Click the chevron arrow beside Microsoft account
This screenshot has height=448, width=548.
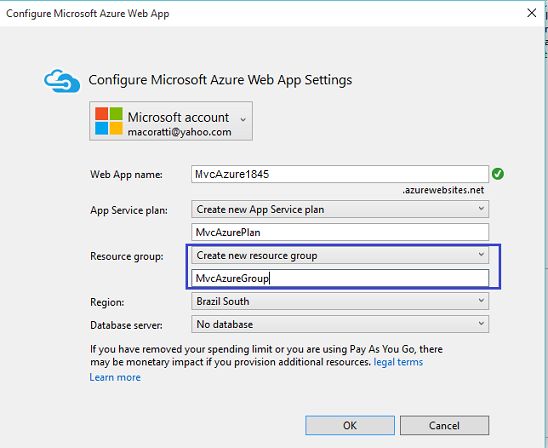[243, 120]
